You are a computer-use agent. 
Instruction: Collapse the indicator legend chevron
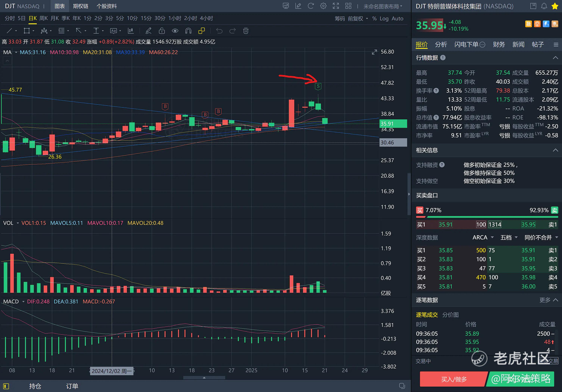click(7, 60)
